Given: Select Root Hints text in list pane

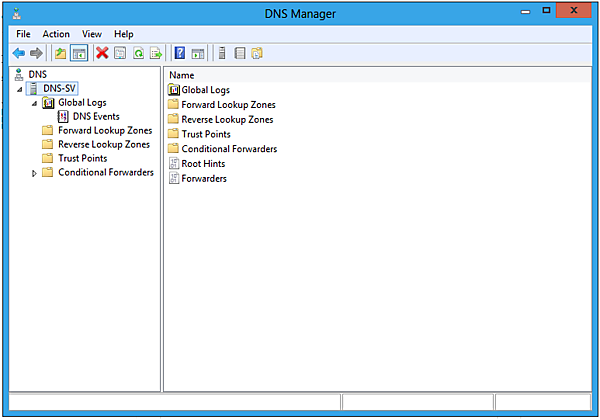Looking at the screenshot, I should 203,164.
